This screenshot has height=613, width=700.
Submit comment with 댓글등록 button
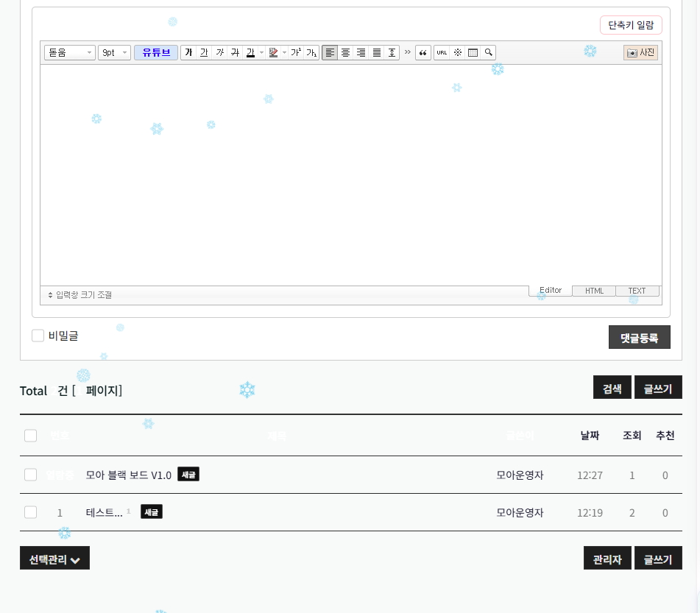[x=639, y=337]
